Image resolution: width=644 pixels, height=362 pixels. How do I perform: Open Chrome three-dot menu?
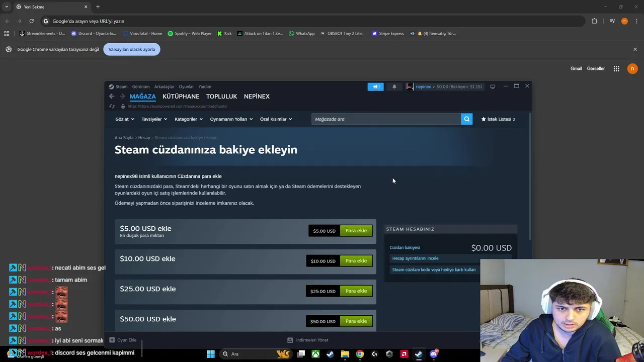(x=637, y=21)
